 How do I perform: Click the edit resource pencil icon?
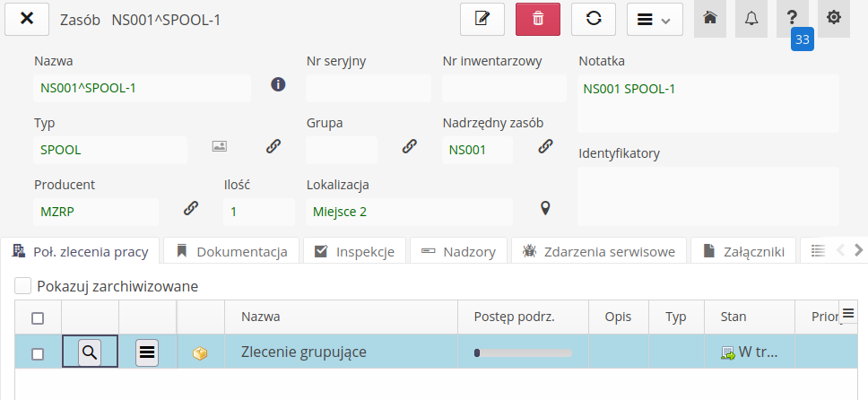[x=482, y=19]
